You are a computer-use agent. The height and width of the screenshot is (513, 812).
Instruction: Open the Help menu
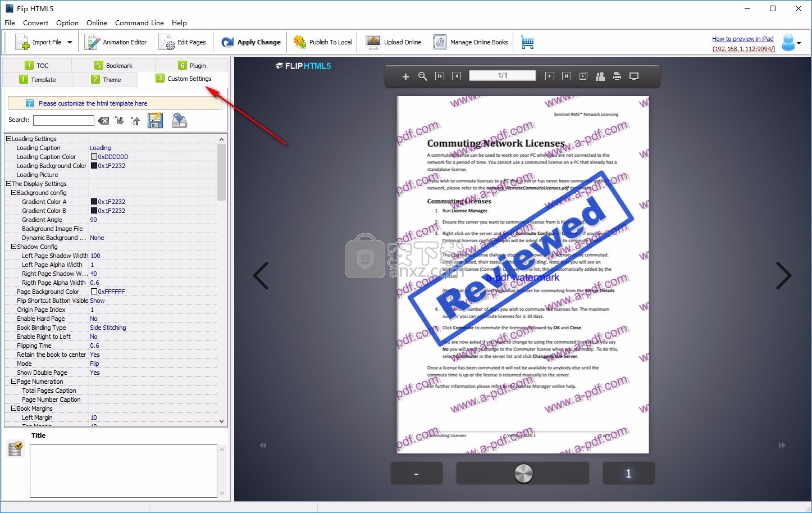pos(179,23)
